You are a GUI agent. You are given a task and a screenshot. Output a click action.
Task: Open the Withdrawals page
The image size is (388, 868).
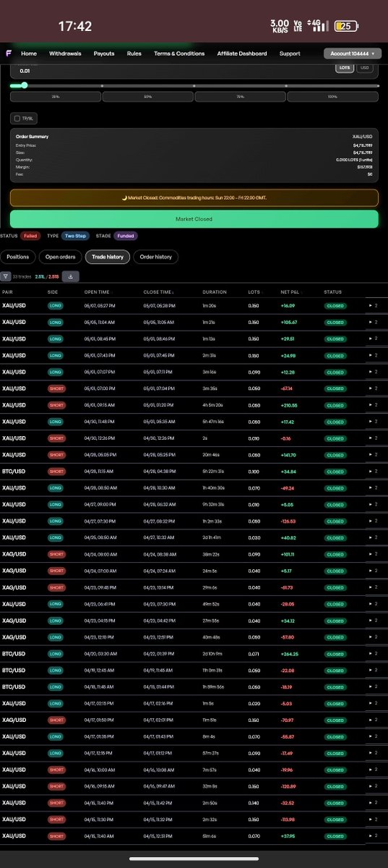pos(65,54)
